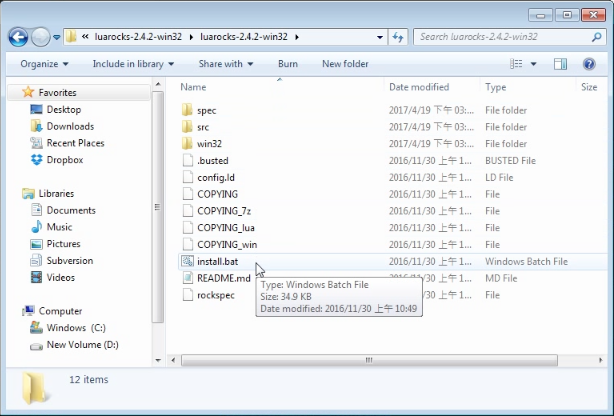Open the address bar history dropdown
This screenshot has width=614, height=416.
point(379,37)
